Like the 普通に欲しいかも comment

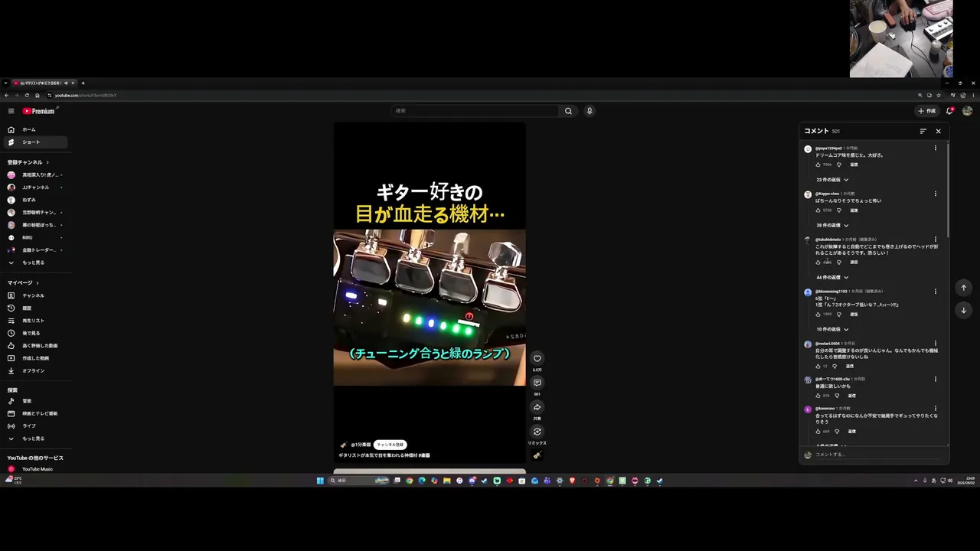tap(818, 396)
